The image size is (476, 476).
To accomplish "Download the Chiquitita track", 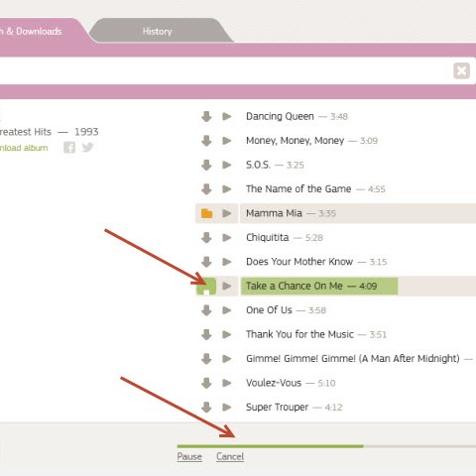I will pyautogui.click(x=206, y=237).
